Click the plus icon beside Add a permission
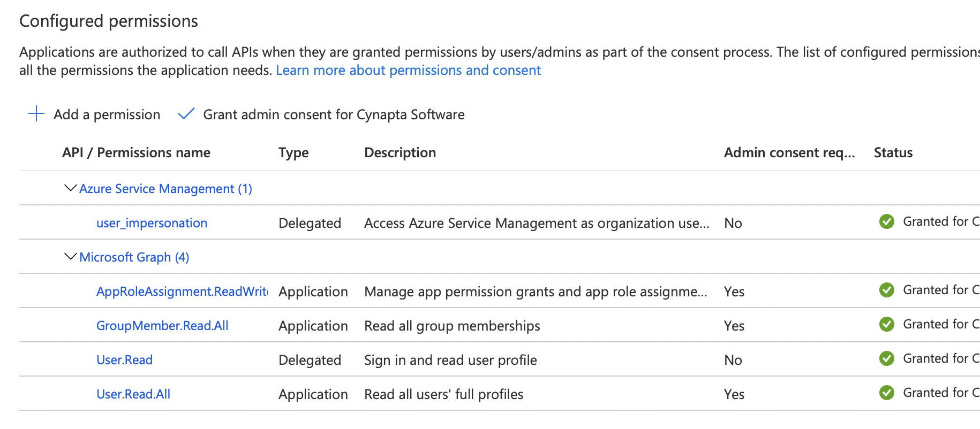Image resolution: width=980 pixels, height=429 pixels. tap(36, 114)
